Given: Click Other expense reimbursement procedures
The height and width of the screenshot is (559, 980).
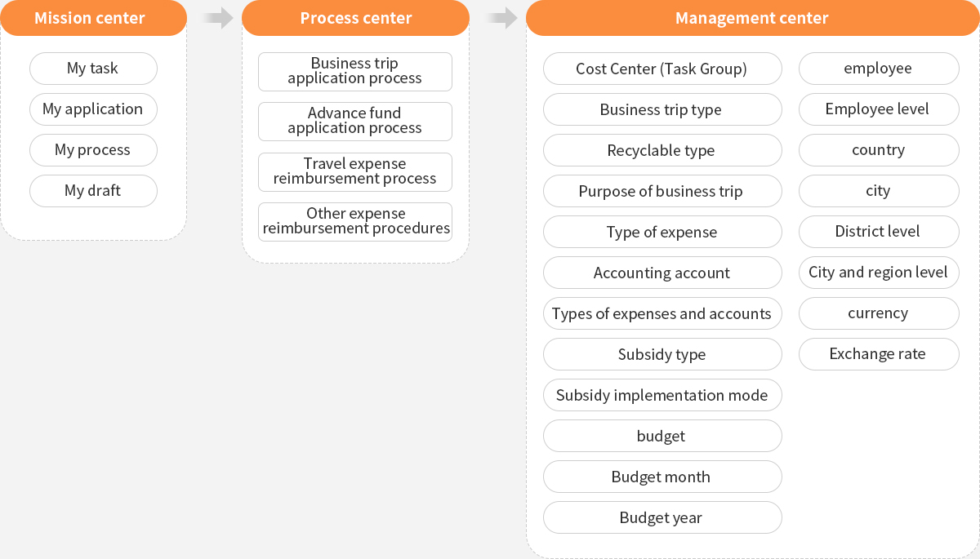Looking at the screenshot, I should 355,222.
